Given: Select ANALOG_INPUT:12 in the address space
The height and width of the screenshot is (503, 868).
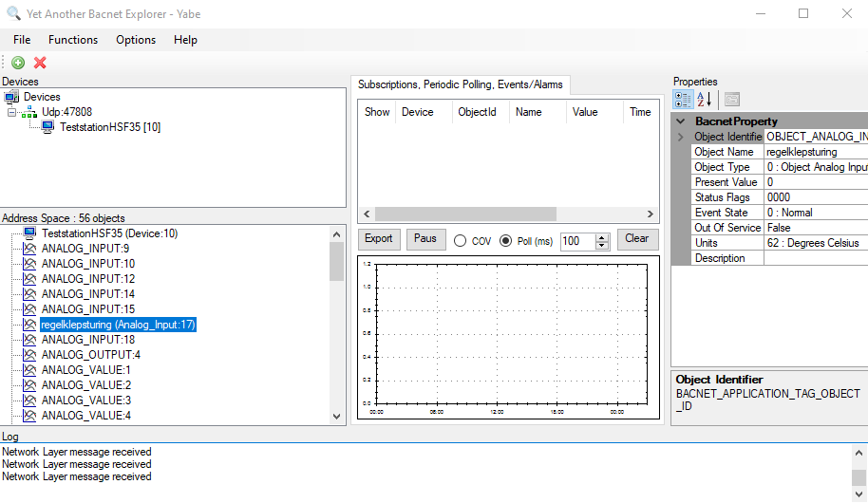Looking at the screenshot, I should pyautogui.click(x=88, y=279).
